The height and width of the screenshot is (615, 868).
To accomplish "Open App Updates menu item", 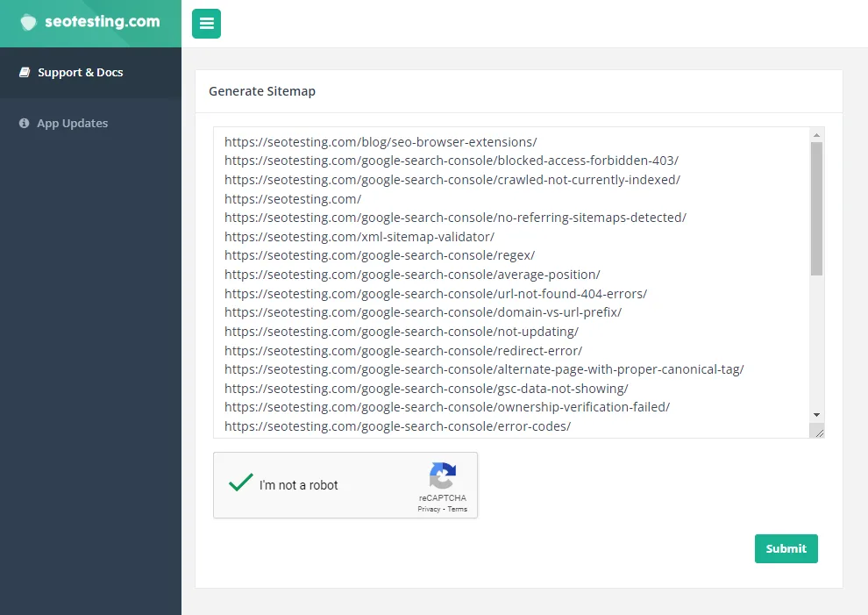I will tap(91, 123).
